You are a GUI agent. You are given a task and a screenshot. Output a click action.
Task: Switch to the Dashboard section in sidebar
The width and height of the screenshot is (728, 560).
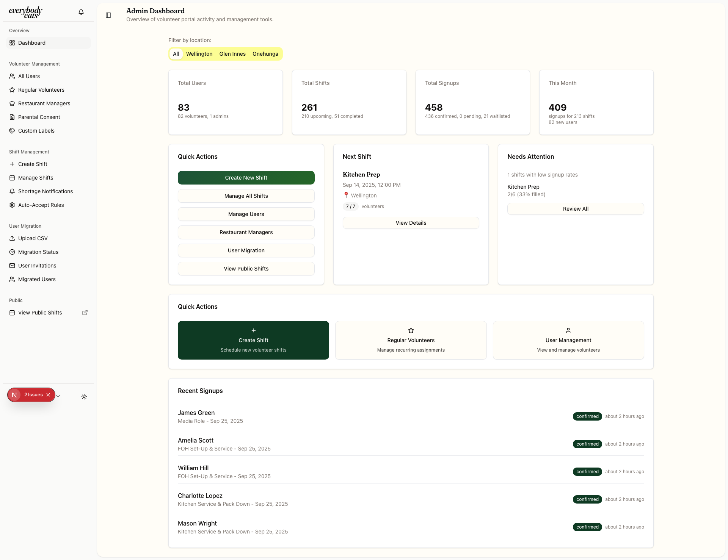coord(31,43)
